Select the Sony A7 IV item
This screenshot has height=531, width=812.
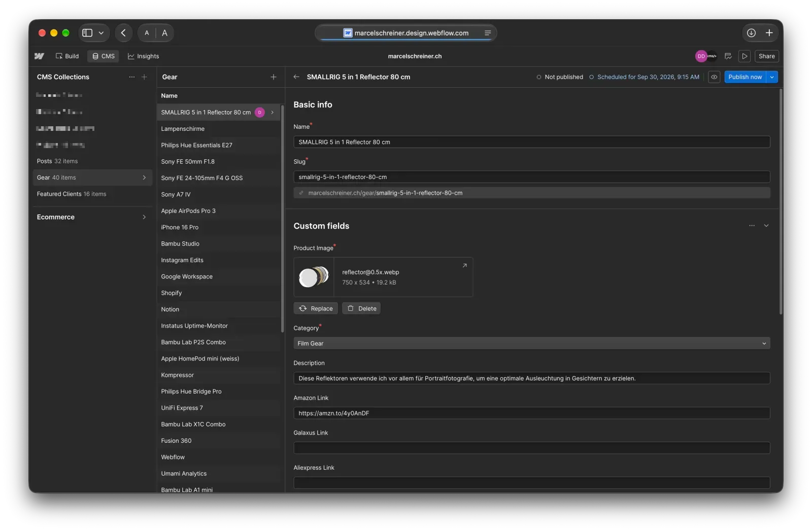click(x=219, y=195)
